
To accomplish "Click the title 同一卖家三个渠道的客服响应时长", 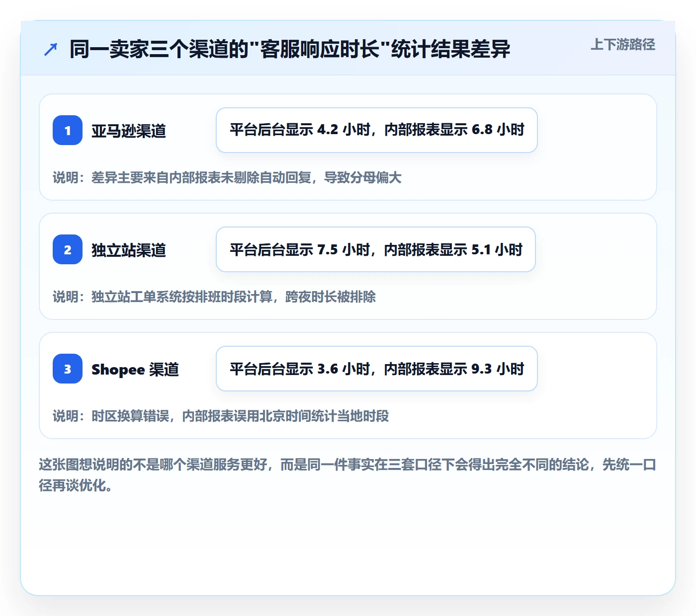I will tap(290, 49).
